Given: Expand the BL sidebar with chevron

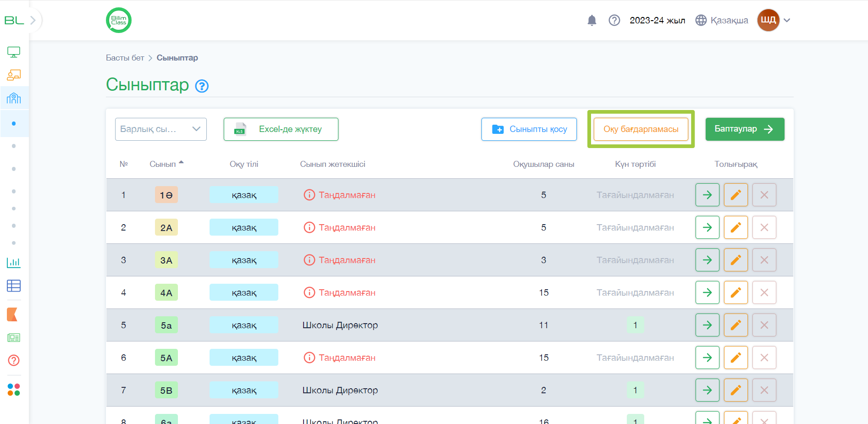Looking at the screenshot, I should tap(33, 20).
